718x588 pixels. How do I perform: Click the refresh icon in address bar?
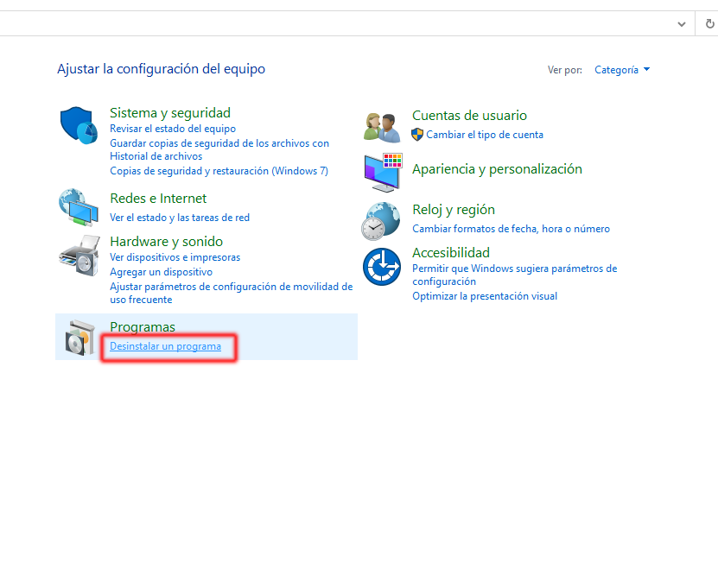point(709,23)
